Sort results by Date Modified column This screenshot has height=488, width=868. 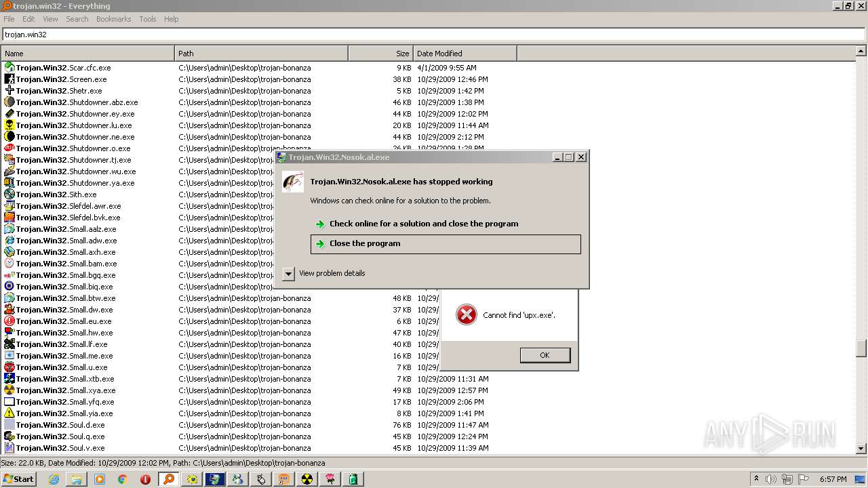pyautogui.click(x=465, y=54)
